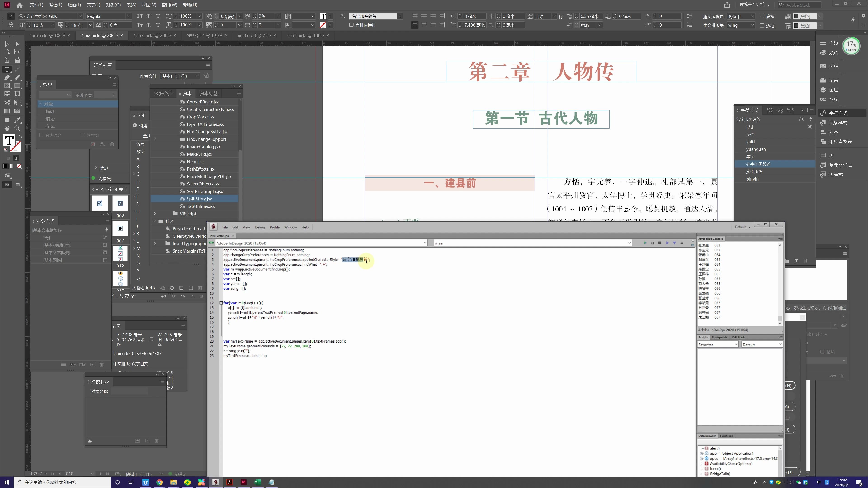Open Windows Start button
The height and width of the screenshot is (488, 868).
point(7,482)
